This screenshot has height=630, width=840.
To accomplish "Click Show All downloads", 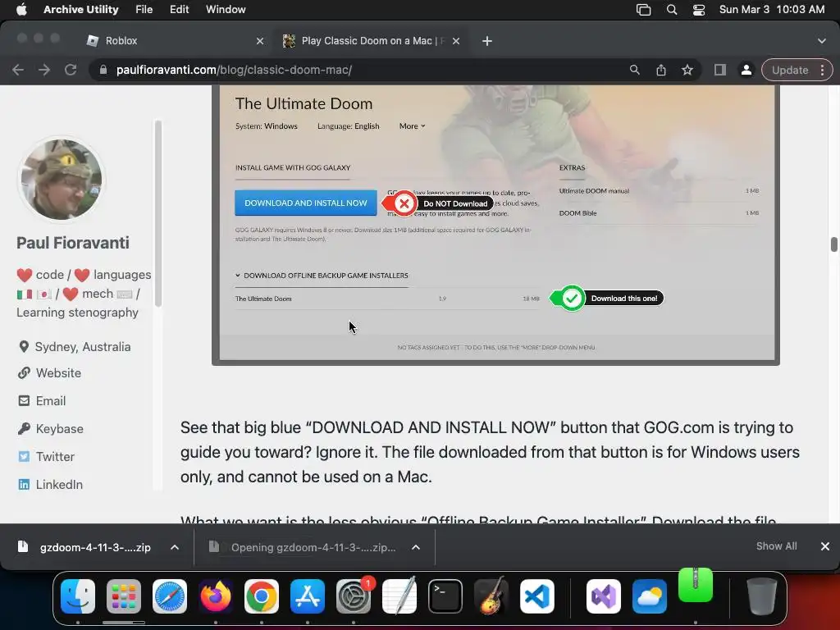I will point(776,546).
